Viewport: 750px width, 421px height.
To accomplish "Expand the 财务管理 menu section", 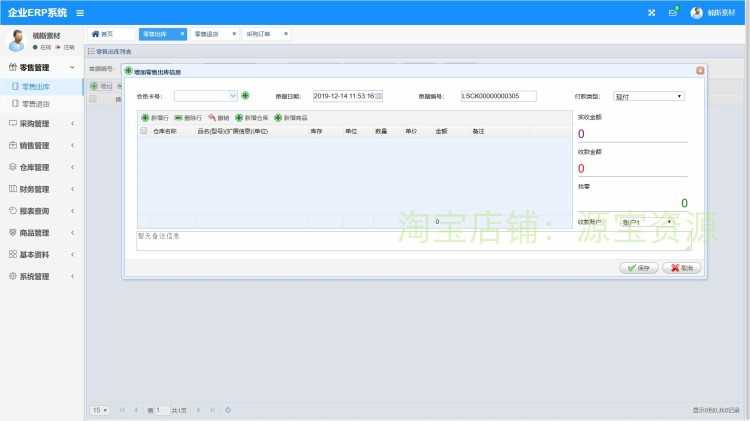I will coord(72,188).
